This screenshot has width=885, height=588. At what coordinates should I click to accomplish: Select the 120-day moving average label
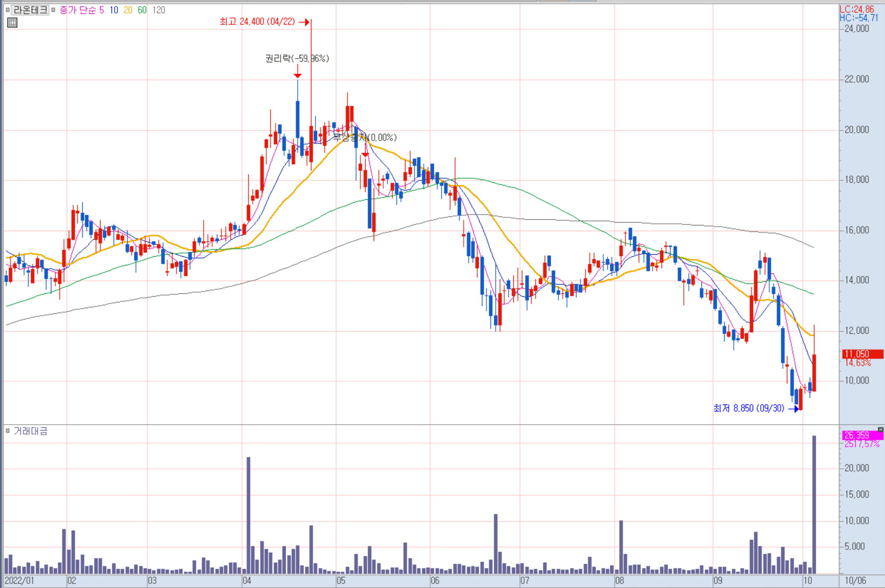[158, 10]
